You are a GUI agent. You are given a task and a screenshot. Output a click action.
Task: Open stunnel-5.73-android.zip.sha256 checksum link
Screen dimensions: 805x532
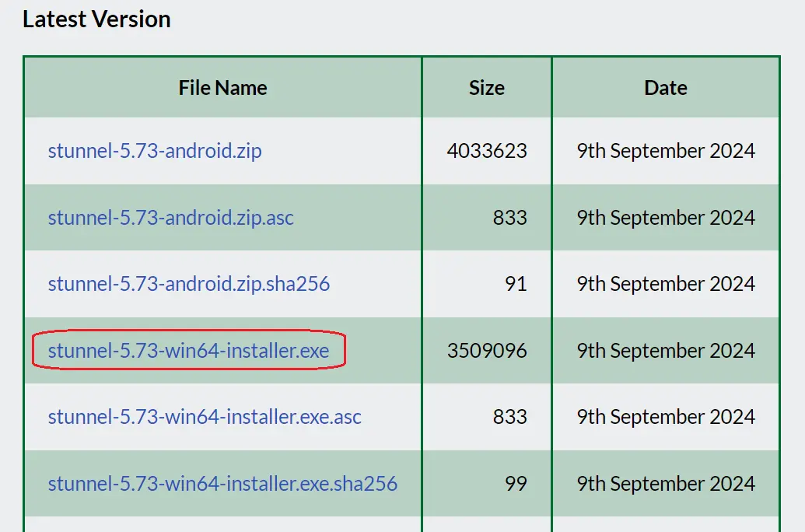(188, 284)
